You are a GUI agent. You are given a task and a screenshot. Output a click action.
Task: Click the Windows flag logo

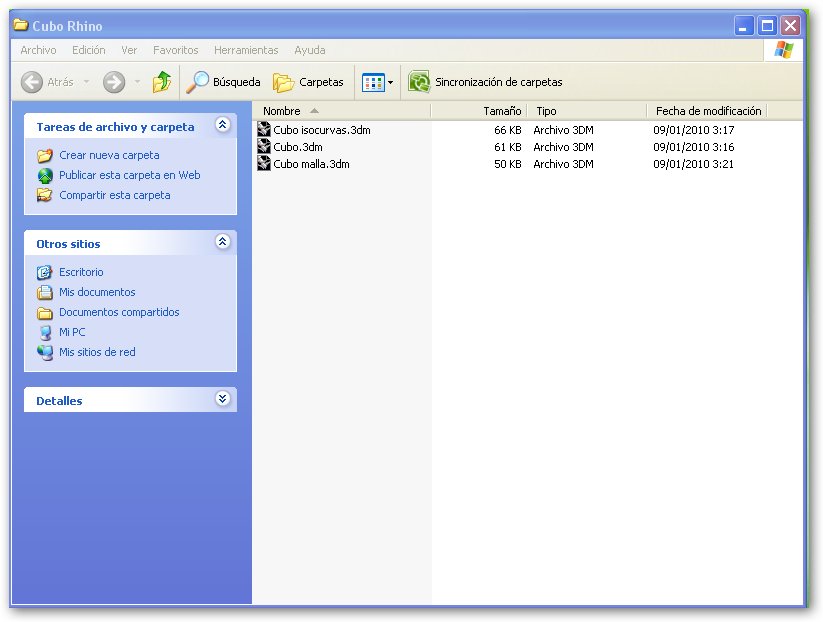click(784, 50)
